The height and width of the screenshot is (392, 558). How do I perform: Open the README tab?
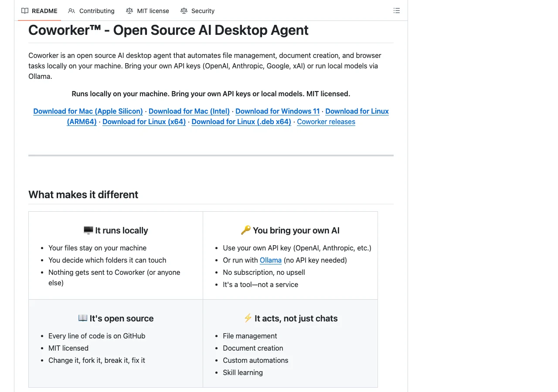[x=39, y=11]
